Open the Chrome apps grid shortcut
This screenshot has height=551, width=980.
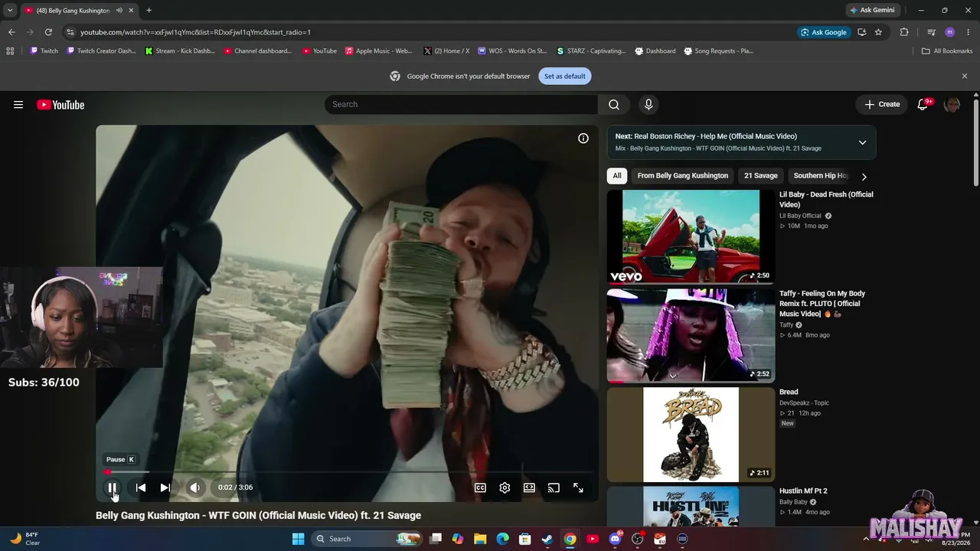point(10,51)
